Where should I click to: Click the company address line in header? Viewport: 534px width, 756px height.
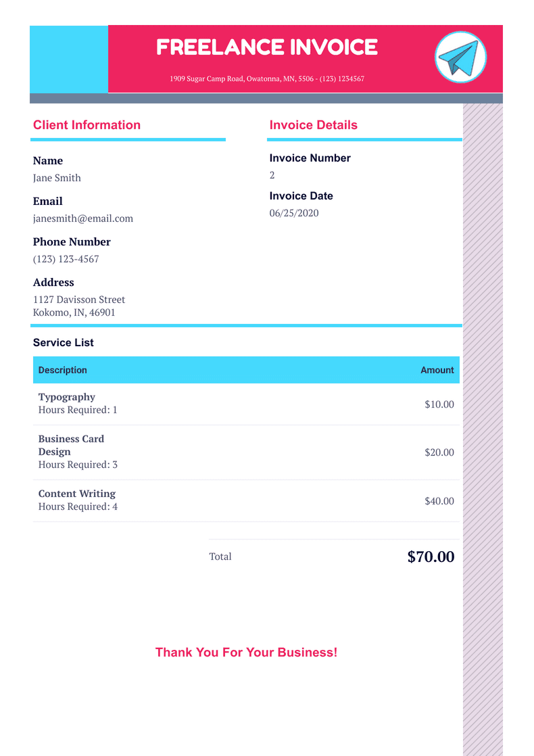tap(267, 79)
